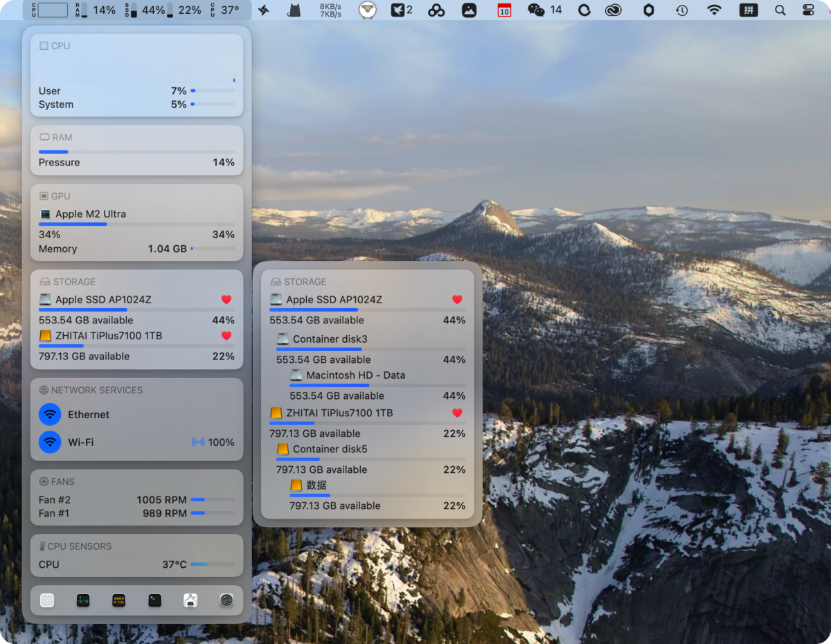The width and height of the screenshot is (831, 644).
Task: Select Apple SSD AP1024Z row in main panel
Action: (x=136, y=310)
